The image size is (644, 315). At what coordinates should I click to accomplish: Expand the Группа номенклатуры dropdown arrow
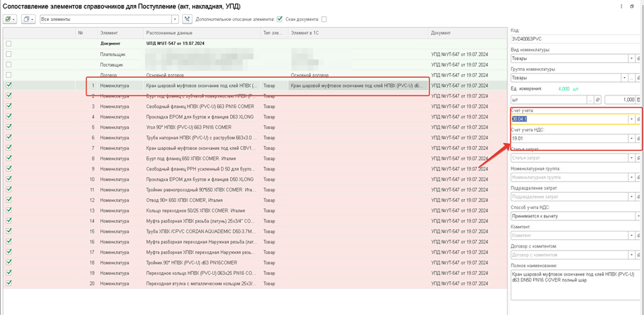tap(625, 77)
